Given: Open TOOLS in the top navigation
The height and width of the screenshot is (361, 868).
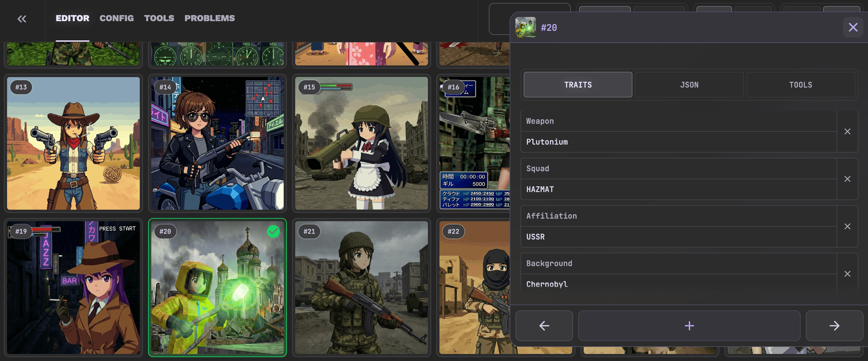Looking at the screenshot, I should pos(159,18).
